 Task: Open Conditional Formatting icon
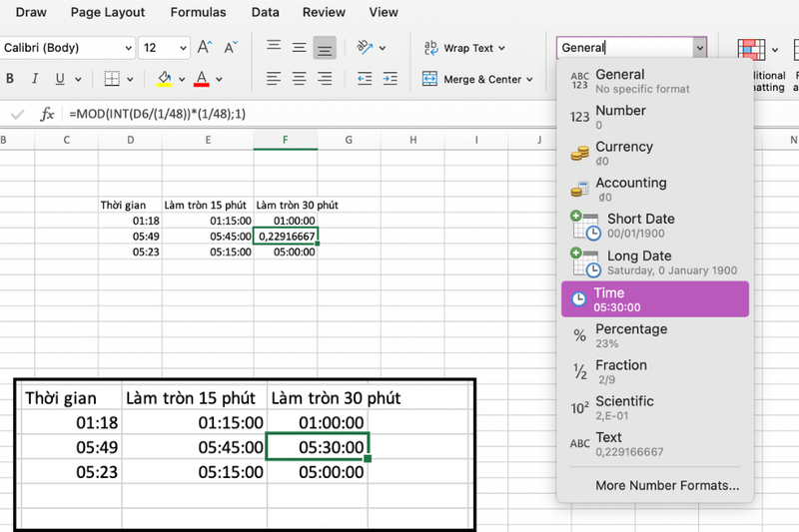(751, 49)
